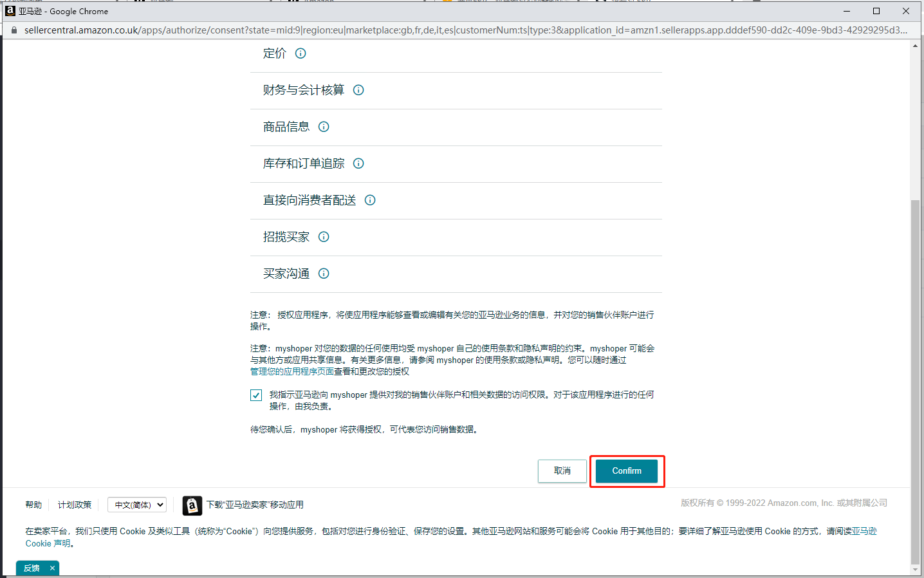
Task: Click the 反馈 feedback button
Action: (x=32, y=568)
